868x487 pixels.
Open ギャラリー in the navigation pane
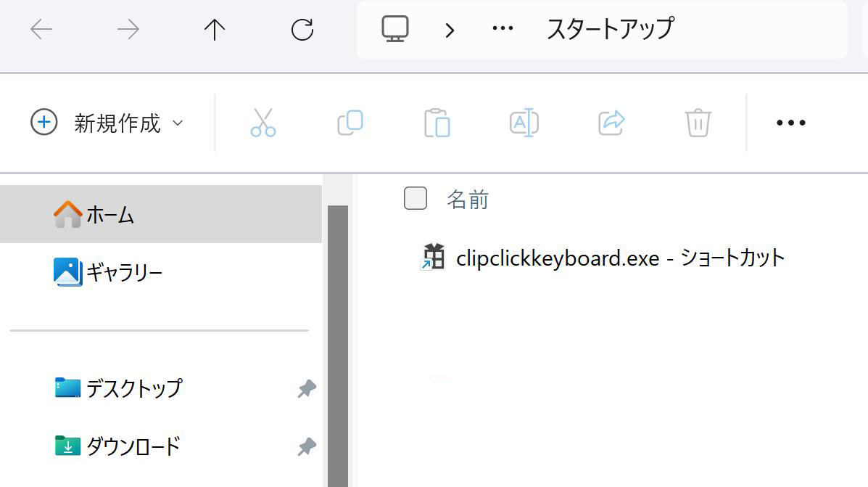tap(123, 273)
